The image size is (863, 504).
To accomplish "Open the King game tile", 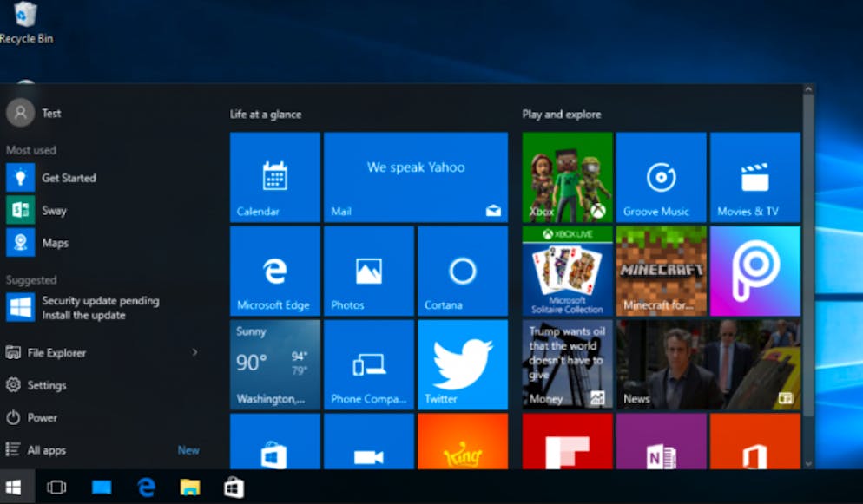I will tap(462, 442).
